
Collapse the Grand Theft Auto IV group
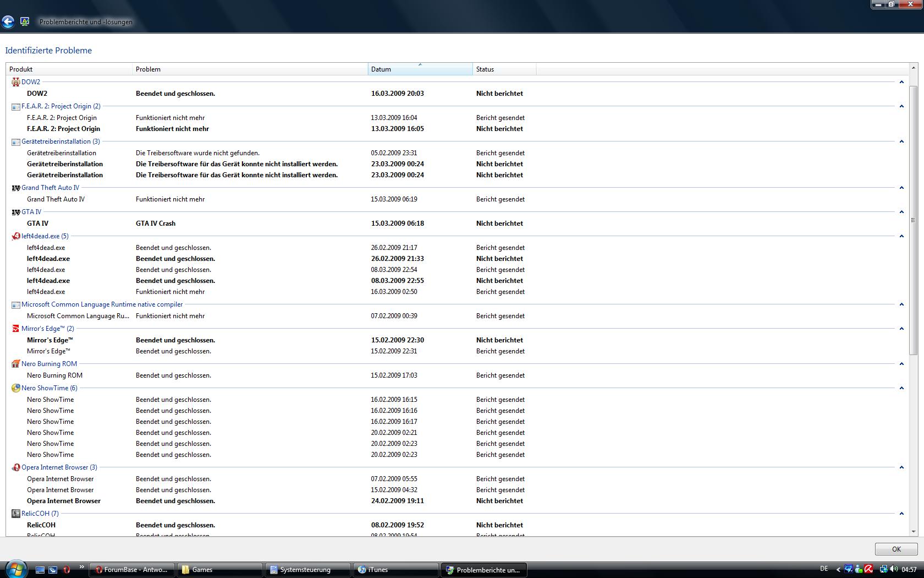click(901, 188)
